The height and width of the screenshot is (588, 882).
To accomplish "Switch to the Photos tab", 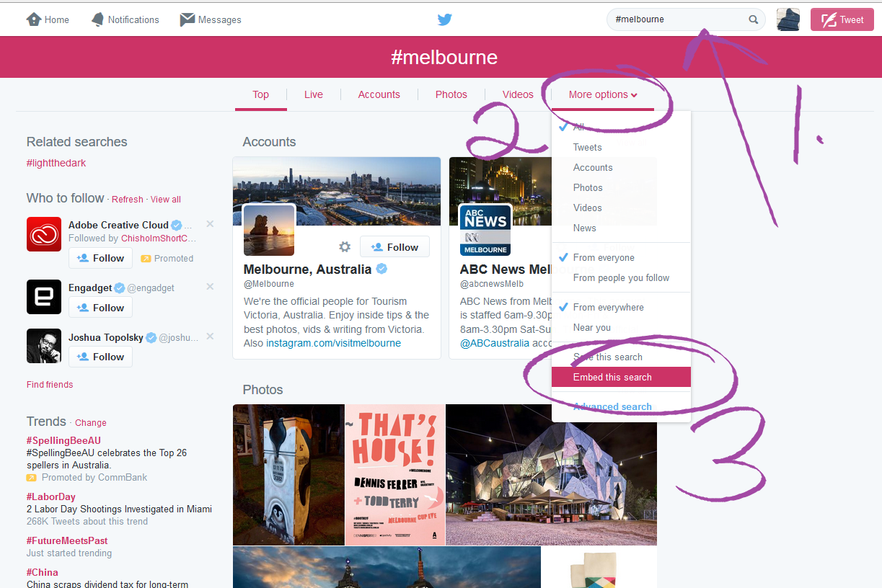I will coord(451,94).
